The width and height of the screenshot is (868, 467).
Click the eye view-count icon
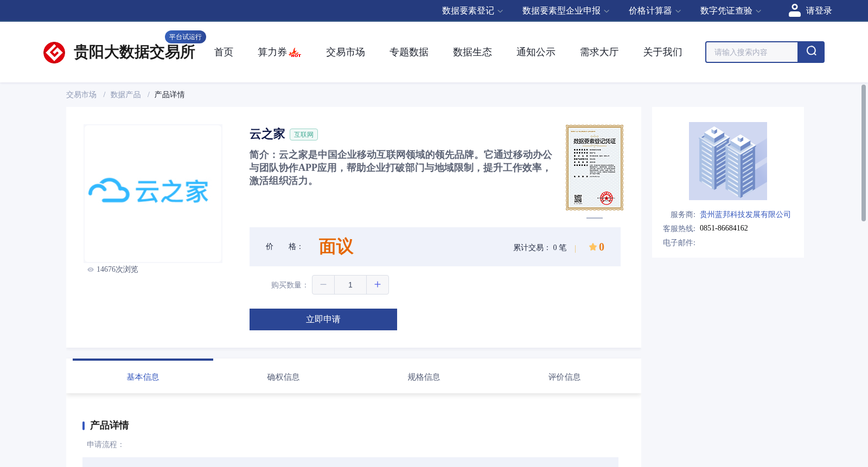(x=91, y=270)
